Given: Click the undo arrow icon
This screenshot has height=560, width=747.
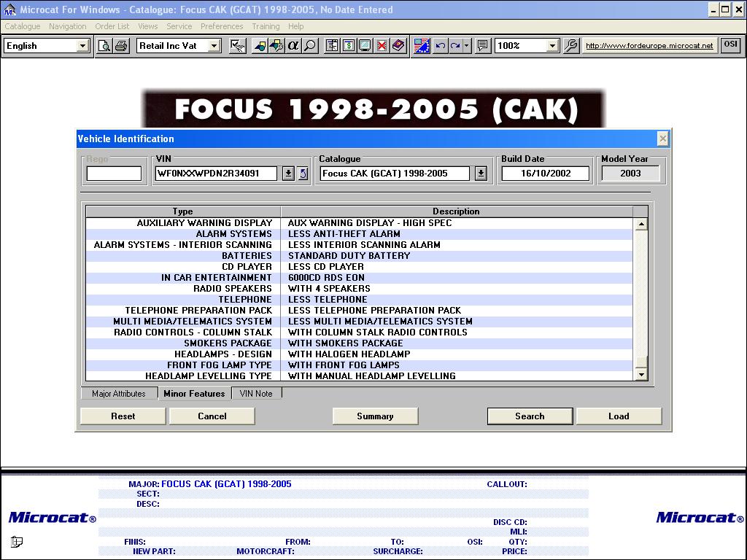Looking at the screenshot, I should tap(440, 45).
